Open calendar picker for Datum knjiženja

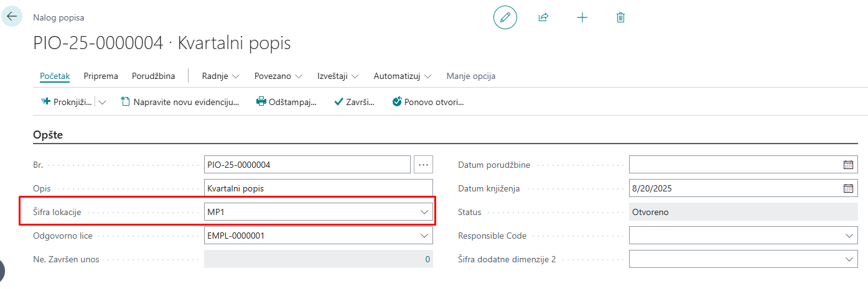point(848,188)
